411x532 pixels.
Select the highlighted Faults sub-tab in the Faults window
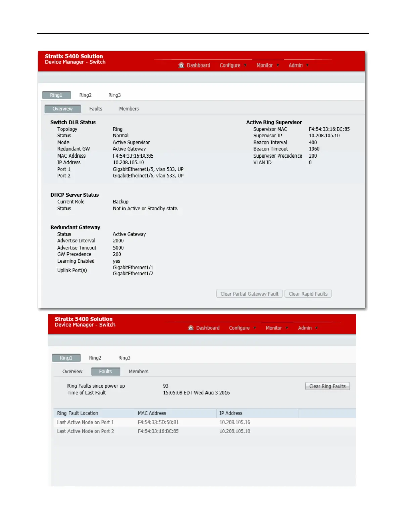[105, 371]
